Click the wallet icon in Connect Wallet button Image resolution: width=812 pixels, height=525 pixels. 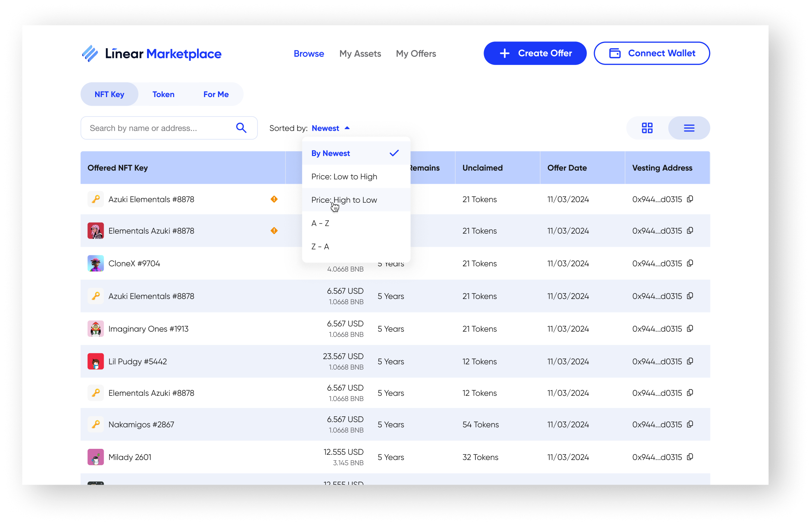click(615, 53)
